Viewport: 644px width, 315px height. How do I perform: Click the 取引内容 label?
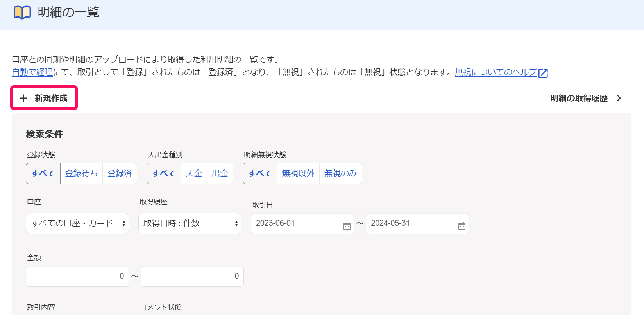click(x=41, y=307)
